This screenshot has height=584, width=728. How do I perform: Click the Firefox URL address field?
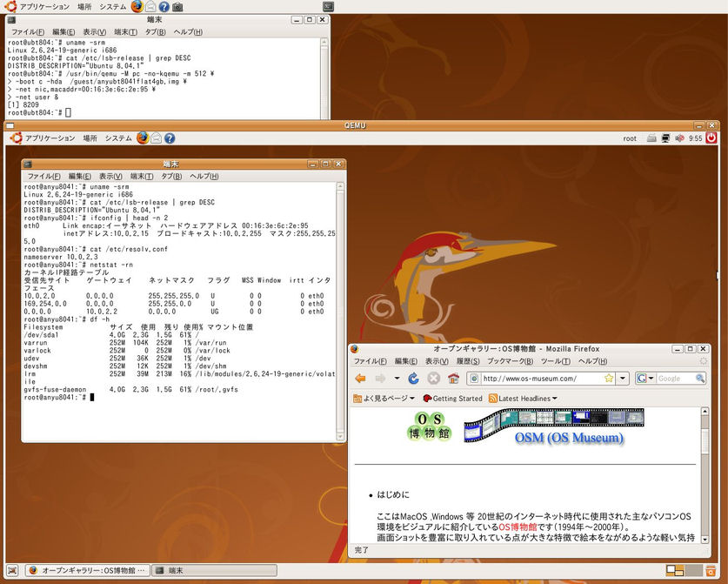[541, 379]
